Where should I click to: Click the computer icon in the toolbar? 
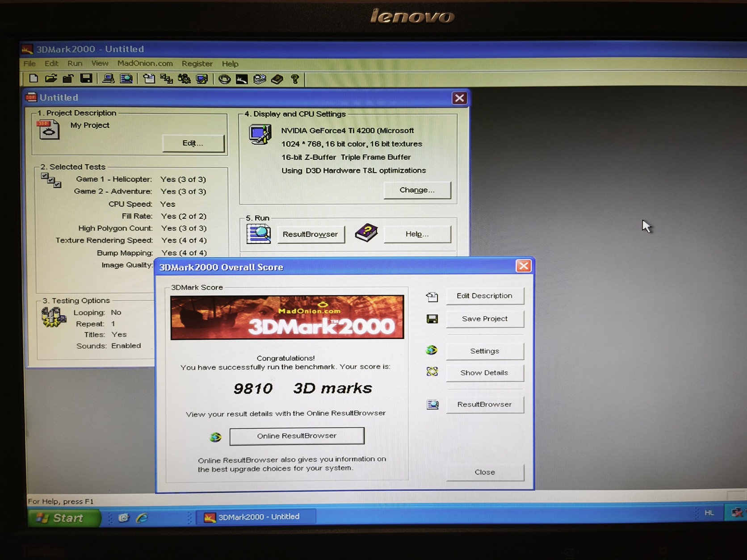click(x=108, y=79)
